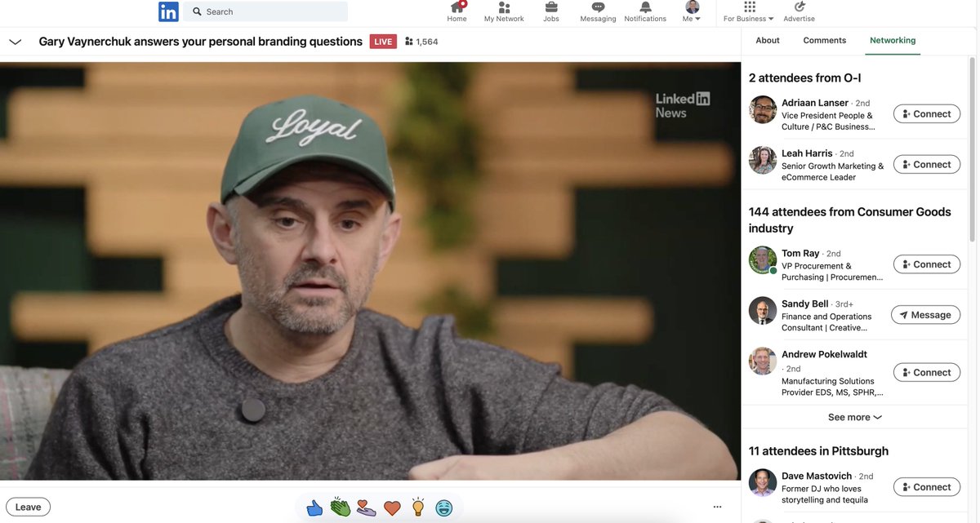Connect with Andrew Pokelwaldt

927,372
